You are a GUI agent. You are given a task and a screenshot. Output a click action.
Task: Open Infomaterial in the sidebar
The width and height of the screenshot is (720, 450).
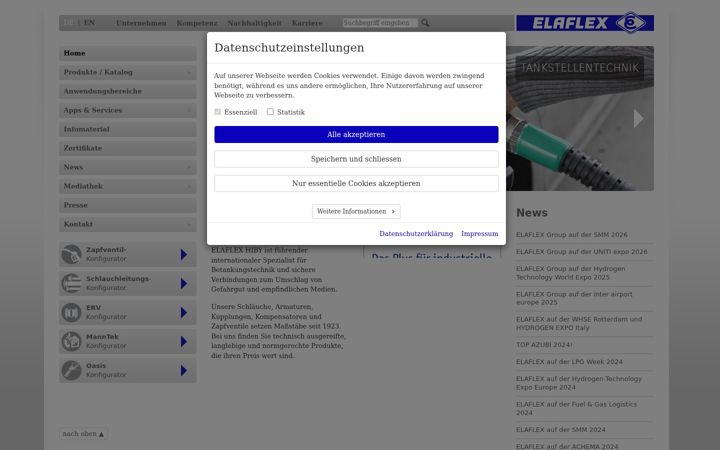tap(128, 129)
